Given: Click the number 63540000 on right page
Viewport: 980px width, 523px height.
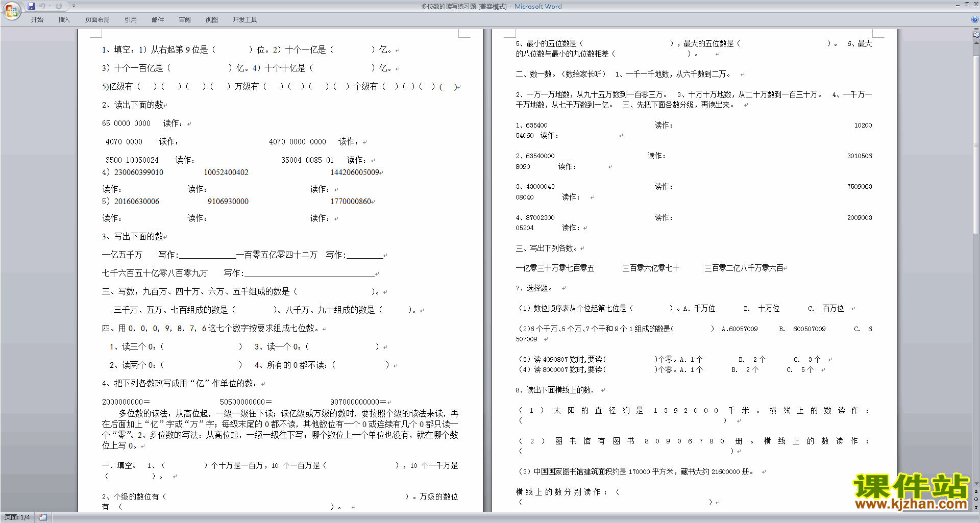Looking at the screenshot, I should pyautogui.click(x=540, y=156).
